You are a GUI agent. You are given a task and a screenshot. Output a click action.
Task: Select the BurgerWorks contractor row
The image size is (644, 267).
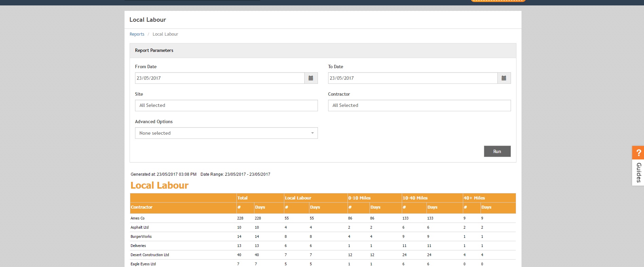point(141,237)
